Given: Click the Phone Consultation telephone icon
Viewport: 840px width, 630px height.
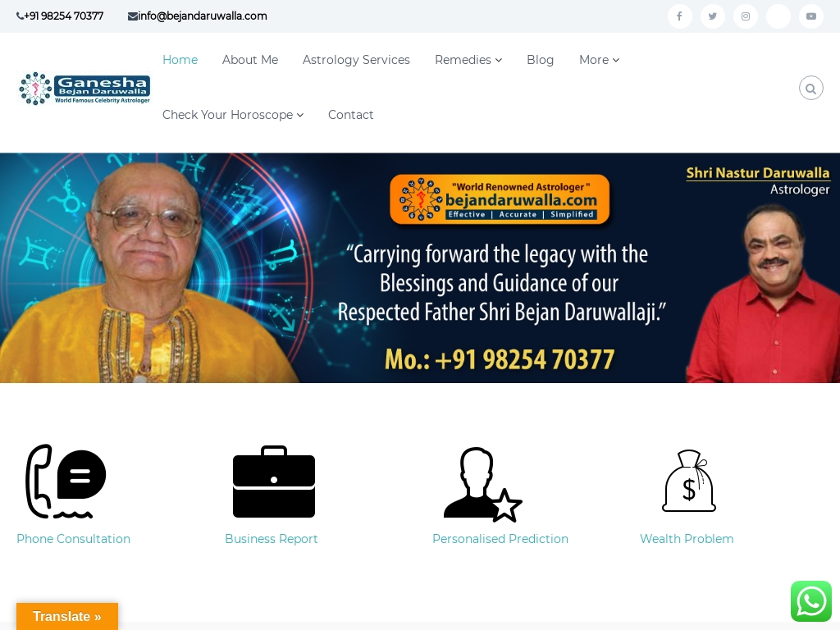Looking at the screenshot, I should [x=66, y=481].
